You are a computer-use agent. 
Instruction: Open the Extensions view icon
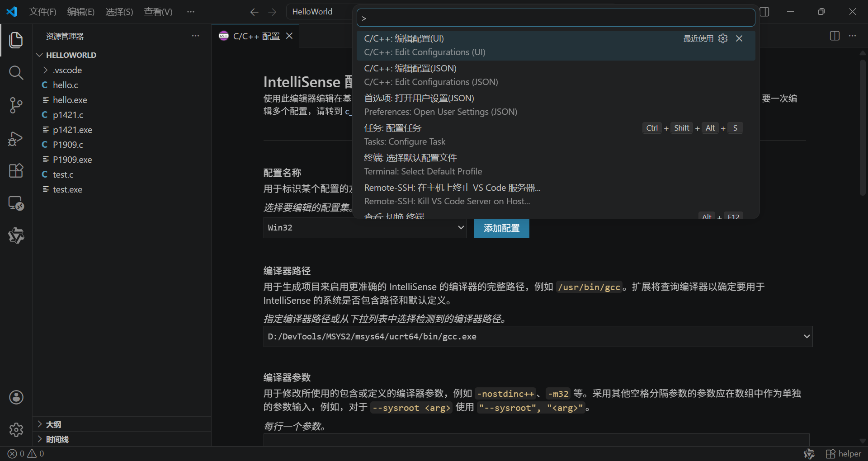pos(16,171)
